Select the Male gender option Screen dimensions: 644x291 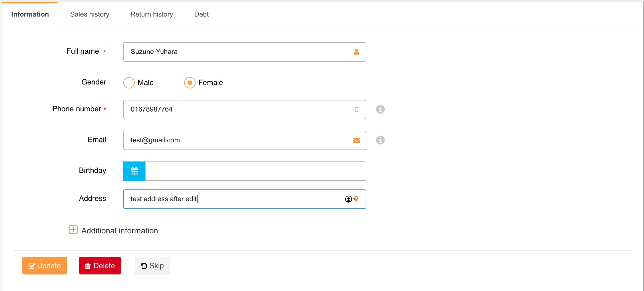(x=129, y=83)
